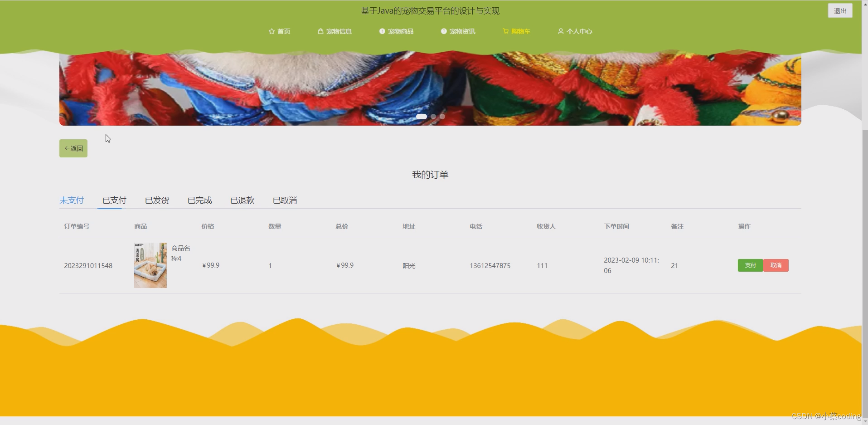Open 宠物资讯 menu item

coord(458,31)
